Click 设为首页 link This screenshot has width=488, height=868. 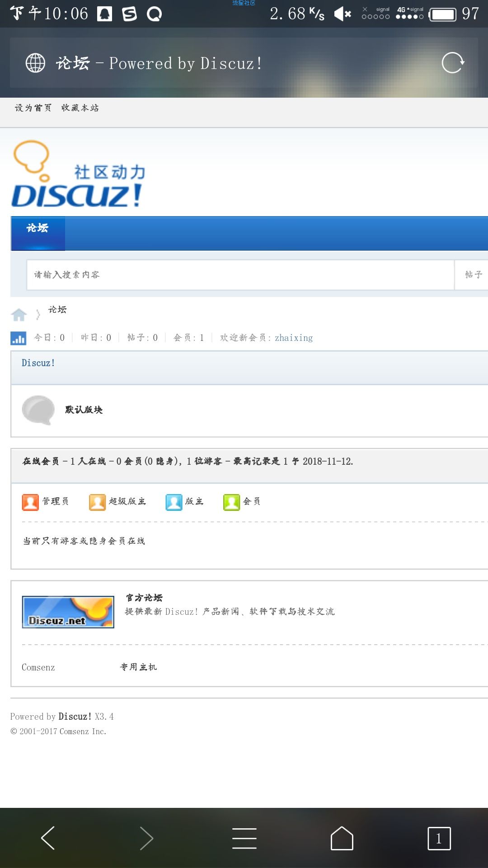coord(33,108)
